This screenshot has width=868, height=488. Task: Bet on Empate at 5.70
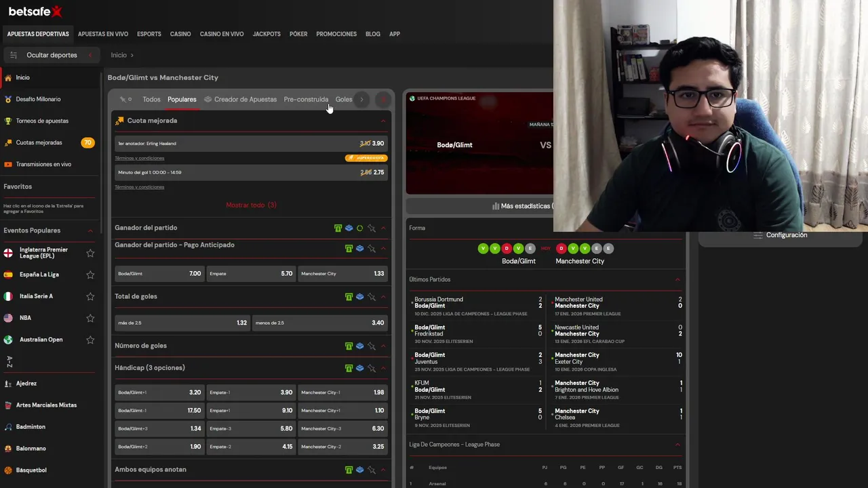pos(251,274)
